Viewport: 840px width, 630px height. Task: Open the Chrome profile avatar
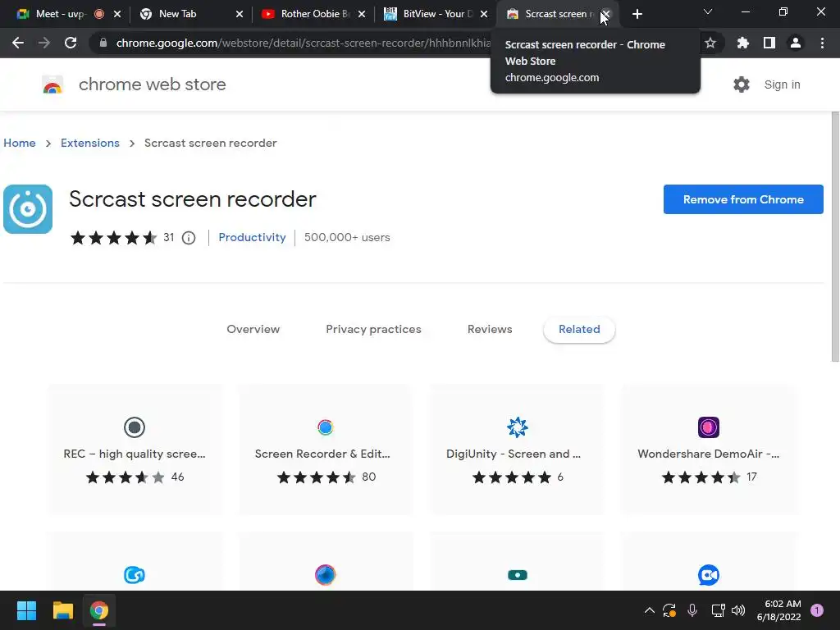[x=796, y=43]
